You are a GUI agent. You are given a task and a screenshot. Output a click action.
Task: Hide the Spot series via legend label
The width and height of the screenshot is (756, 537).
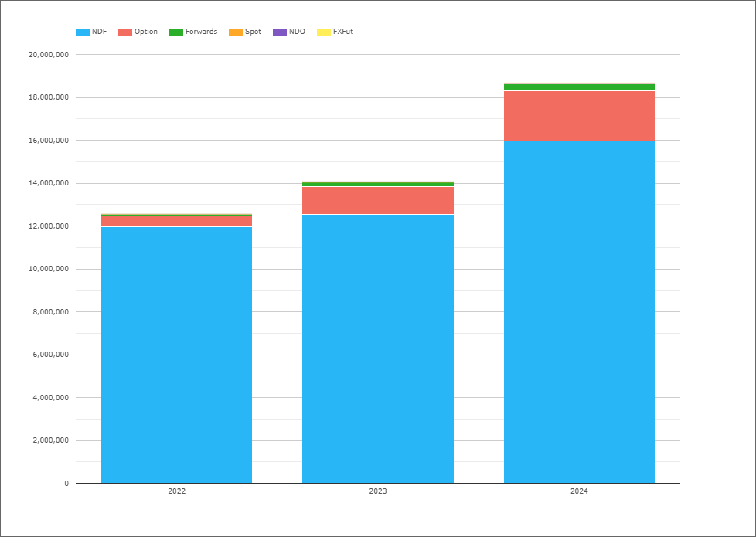(x=253, y=32)
